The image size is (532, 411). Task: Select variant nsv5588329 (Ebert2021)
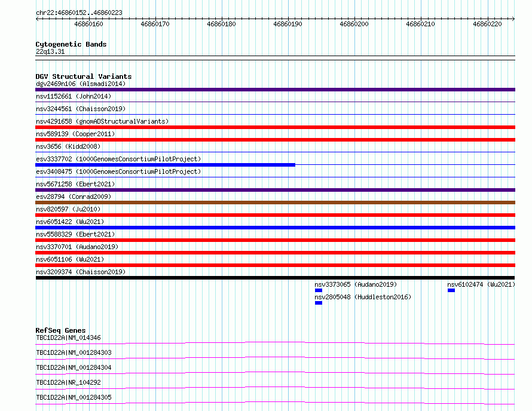[75, 234]
